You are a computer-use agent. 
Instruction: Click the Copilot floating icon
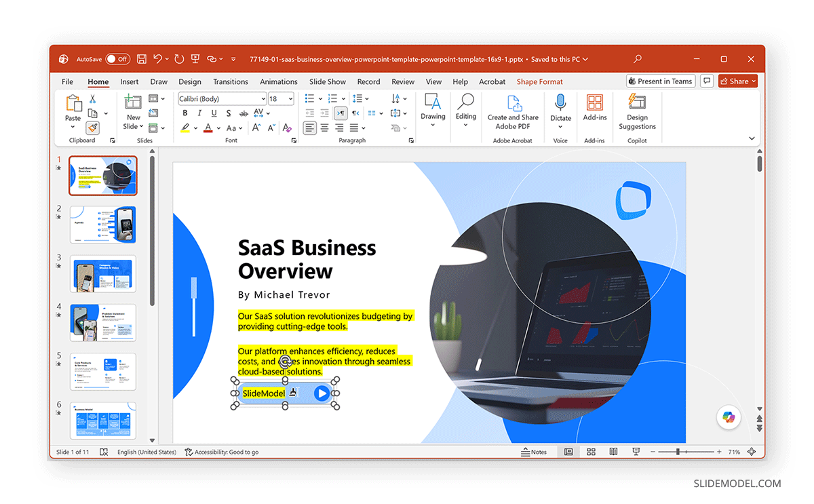(729, 417)
